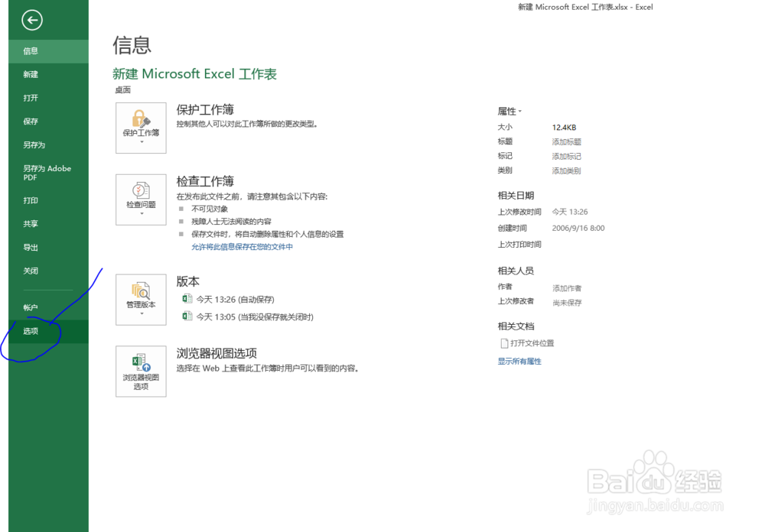
Task: Select Print (打印) in the sidebar
Action: [x=48, y=200]
